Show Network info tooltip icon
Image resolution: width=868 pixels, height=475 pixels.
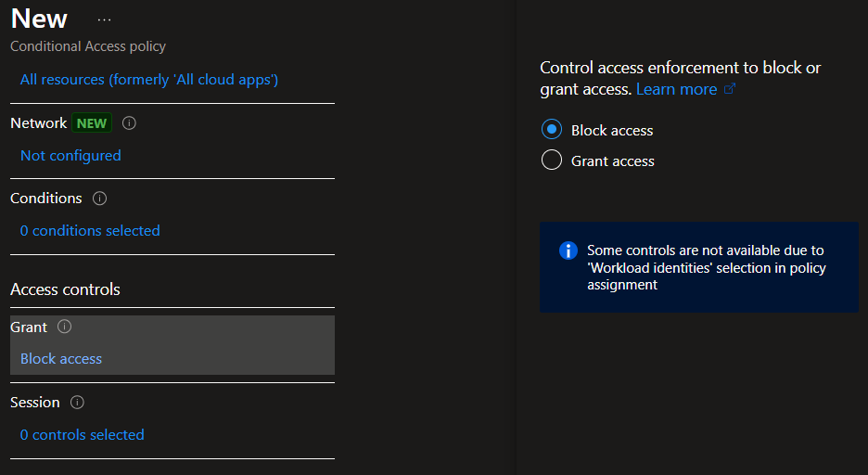tap(129, 122)
